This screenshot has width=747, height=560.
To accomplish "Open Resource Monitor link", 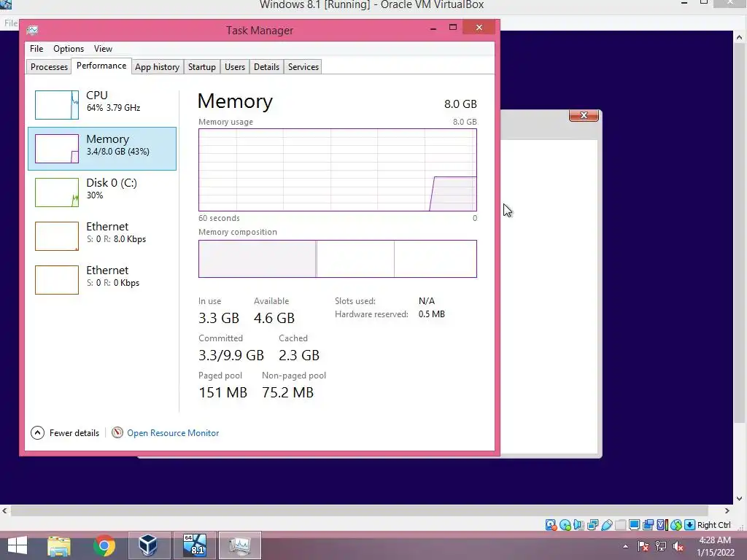I will coord(173,433).
